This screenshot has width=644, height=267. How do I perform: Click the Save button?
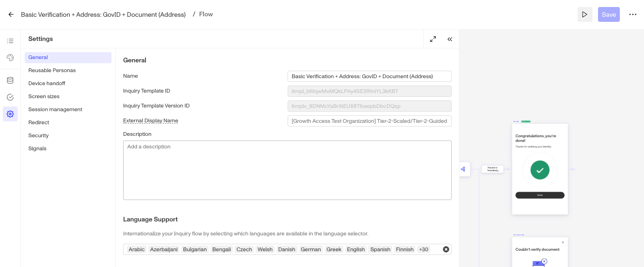click(609, 14)
